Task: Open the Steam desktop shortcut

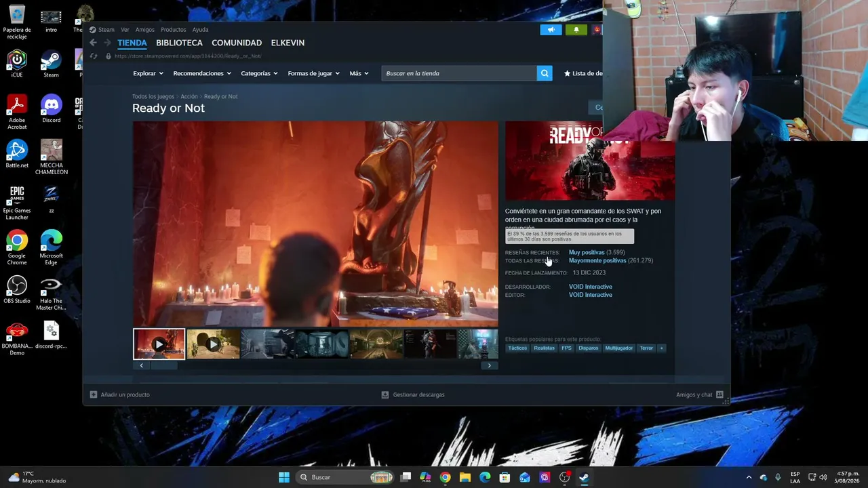Action: click(51, 64)
